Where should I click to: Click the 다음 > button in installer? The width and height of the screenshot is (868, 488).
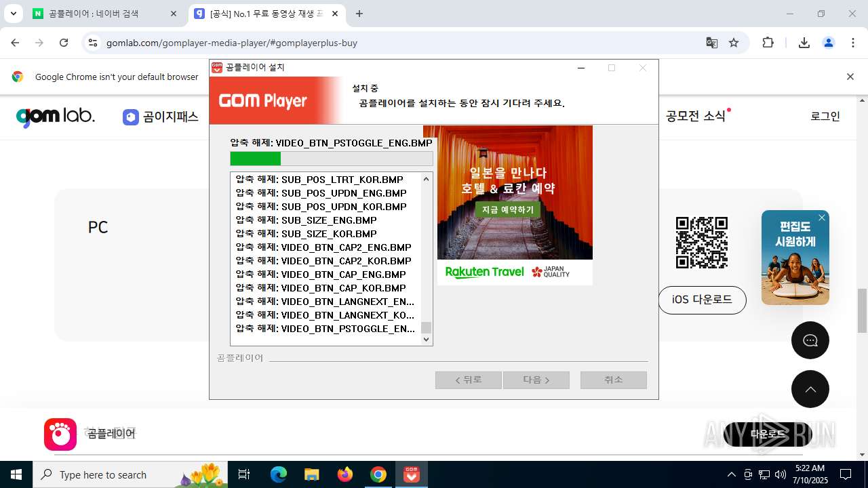click(536, 380)
